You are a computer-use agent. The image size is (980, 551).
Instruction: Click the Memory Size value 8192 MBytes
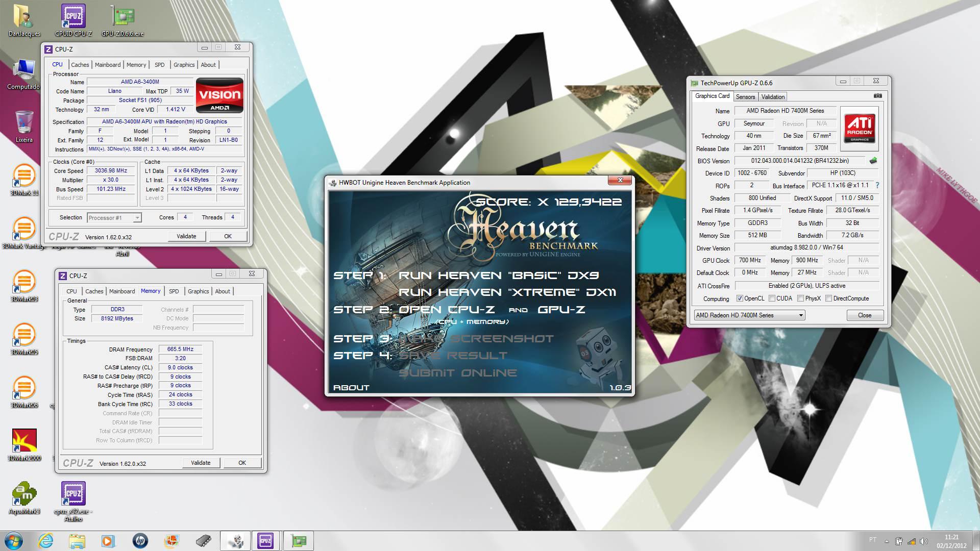[x=117, y=318]
